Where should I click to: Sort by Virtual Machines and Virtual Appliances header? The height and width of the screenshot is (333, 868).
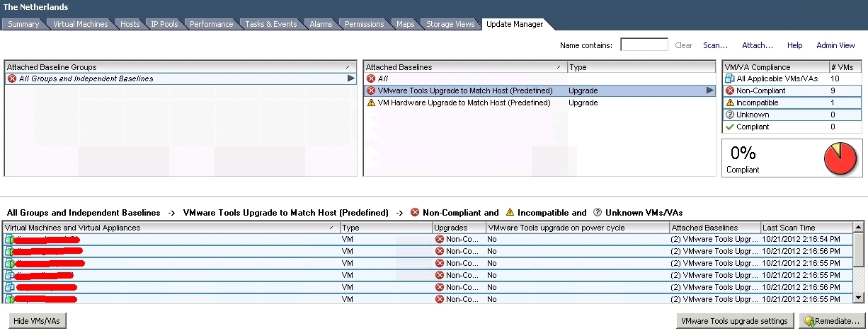coord(171,228)
